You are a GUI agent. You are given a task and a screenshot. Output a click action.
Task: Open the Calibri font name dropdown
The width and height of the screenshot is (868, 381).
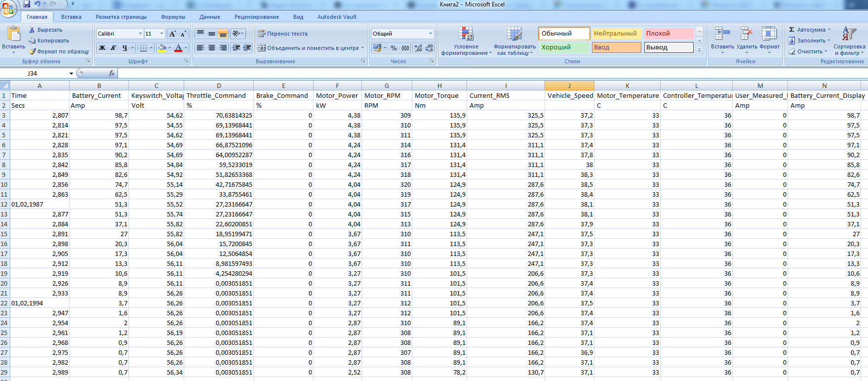point(140,34)
